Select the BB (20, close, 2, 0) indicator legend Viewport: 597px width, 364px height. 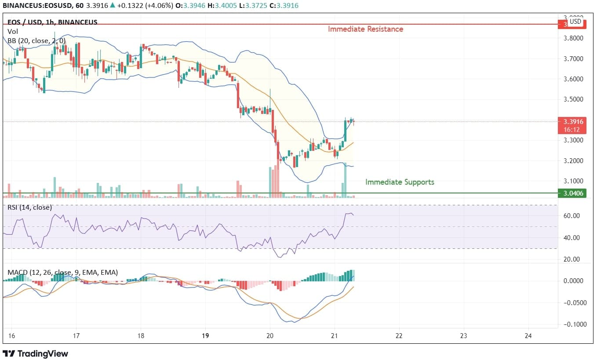[36, 40]
